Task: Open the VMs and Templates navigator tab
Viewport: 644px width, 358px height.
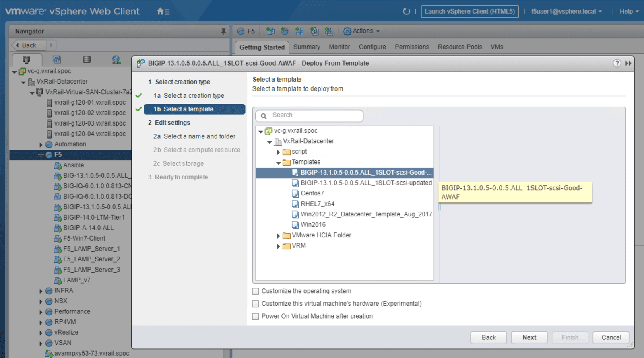Action: coord(57,60)
